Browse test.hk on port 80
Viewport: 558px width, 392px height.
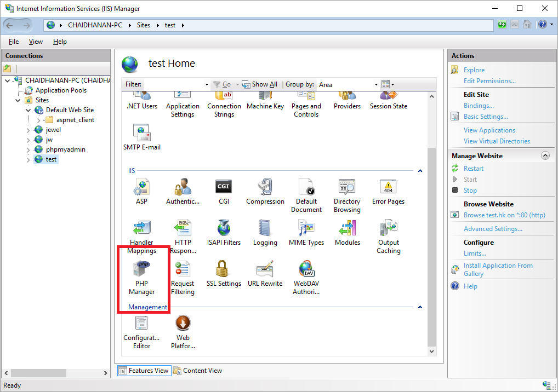click(x=504, y=215)
